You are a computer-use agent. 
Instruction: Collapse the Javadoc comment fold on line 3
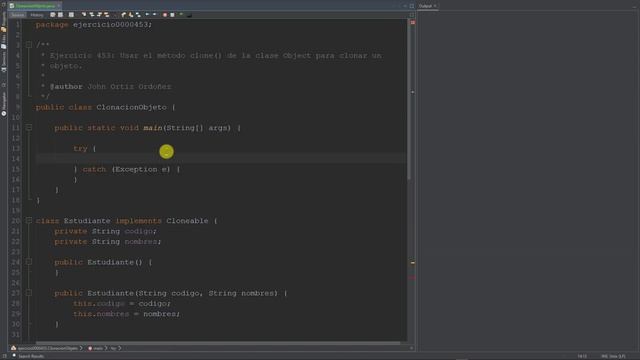coord(29,44)
